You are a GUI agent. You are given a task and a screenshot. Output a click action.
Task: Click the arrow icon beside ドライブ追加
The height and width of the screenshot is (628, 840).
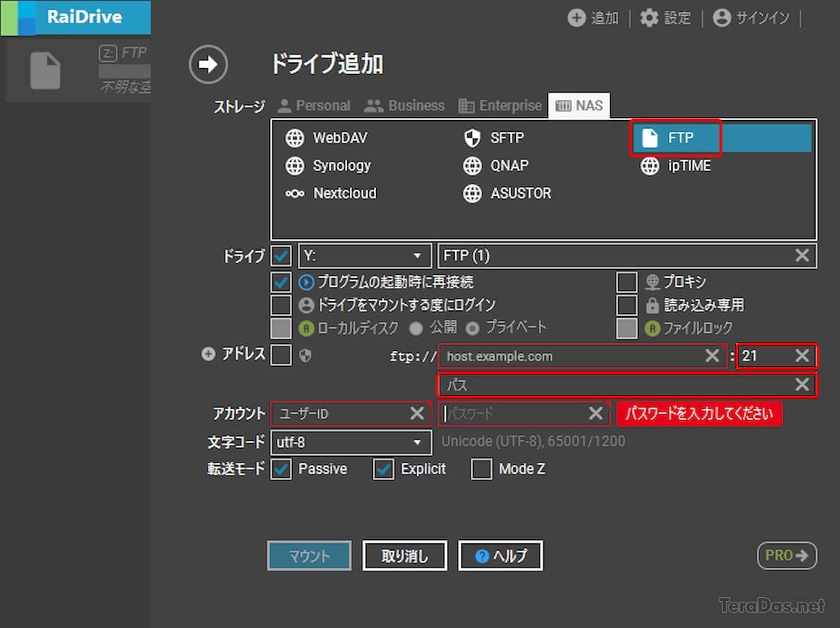[208, 64]
